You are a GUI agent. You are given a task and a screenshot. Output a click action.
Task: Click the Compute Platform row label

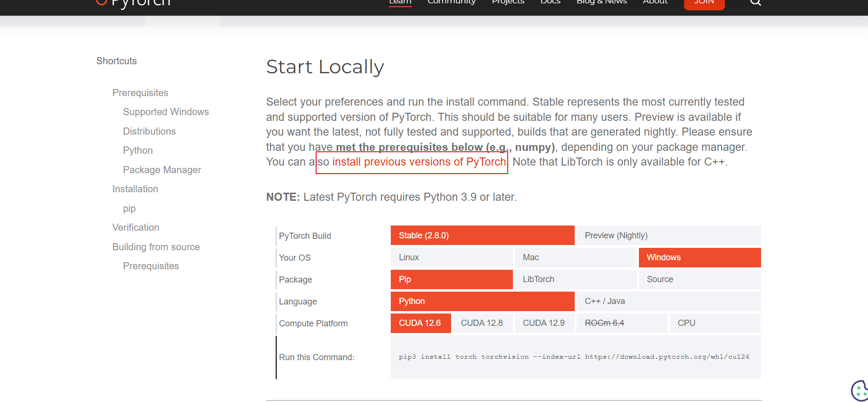[313, 324]
